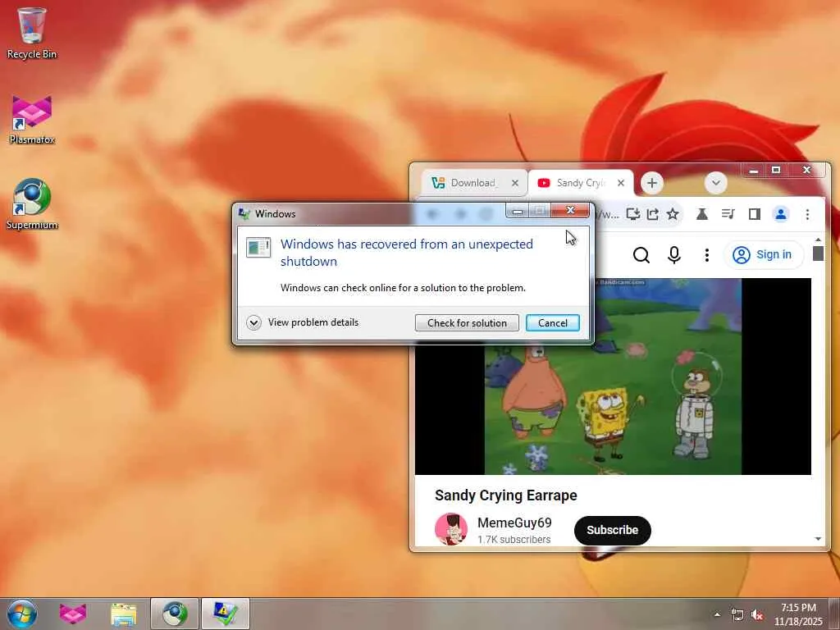
Task: Switch to the Supermium taskbar button
Action: pyautogui.click(x=175, y=614)
